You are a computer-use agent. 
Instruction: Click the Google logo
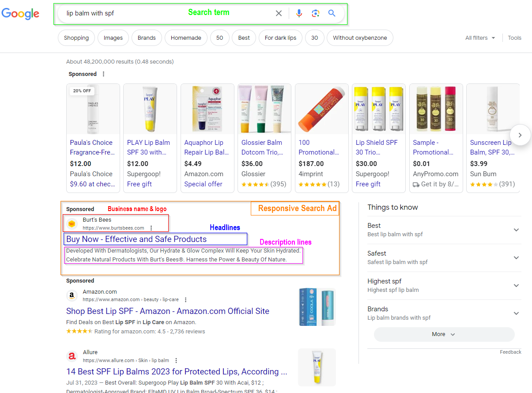(x=20, y=14)
